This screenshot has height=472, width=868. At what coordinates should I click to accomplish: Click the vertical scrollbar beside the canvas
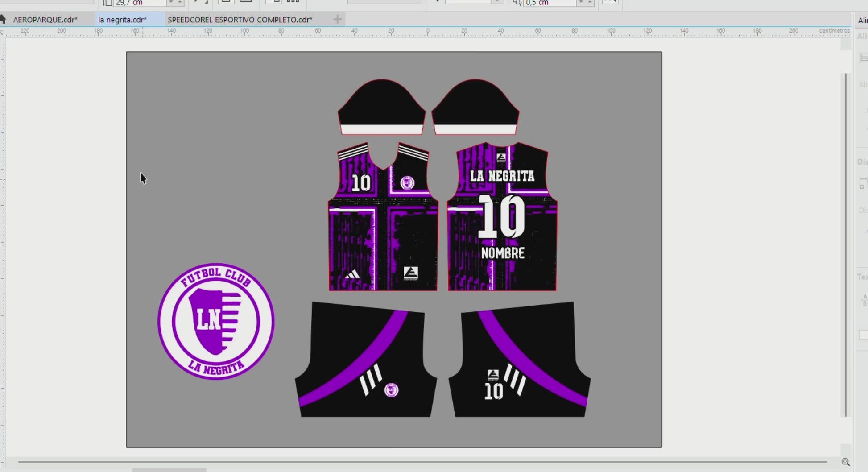click(x=846, y=244)
